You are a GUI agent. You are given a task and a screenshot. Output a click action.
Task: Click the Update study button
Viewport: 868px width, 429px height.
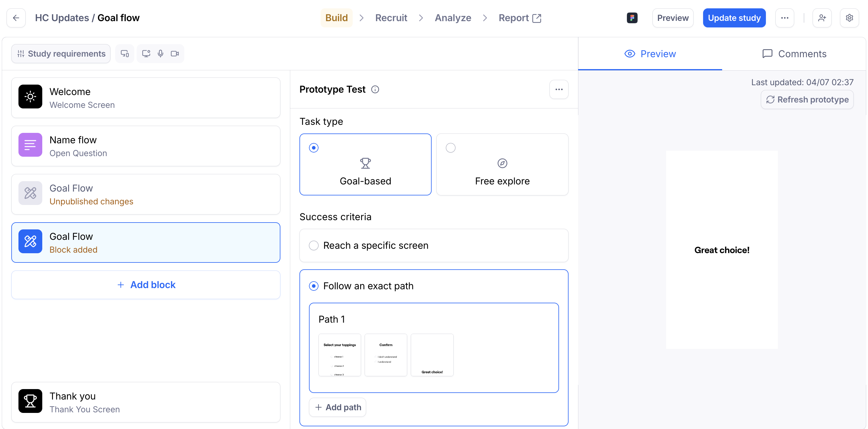click(734, 18)
